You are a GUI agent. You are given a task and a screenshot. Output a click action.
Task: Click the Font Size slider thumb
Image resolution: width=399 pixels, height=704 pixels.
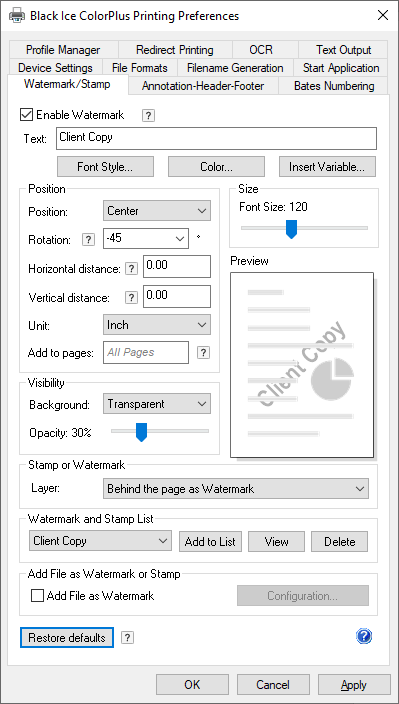coord(292,229)
